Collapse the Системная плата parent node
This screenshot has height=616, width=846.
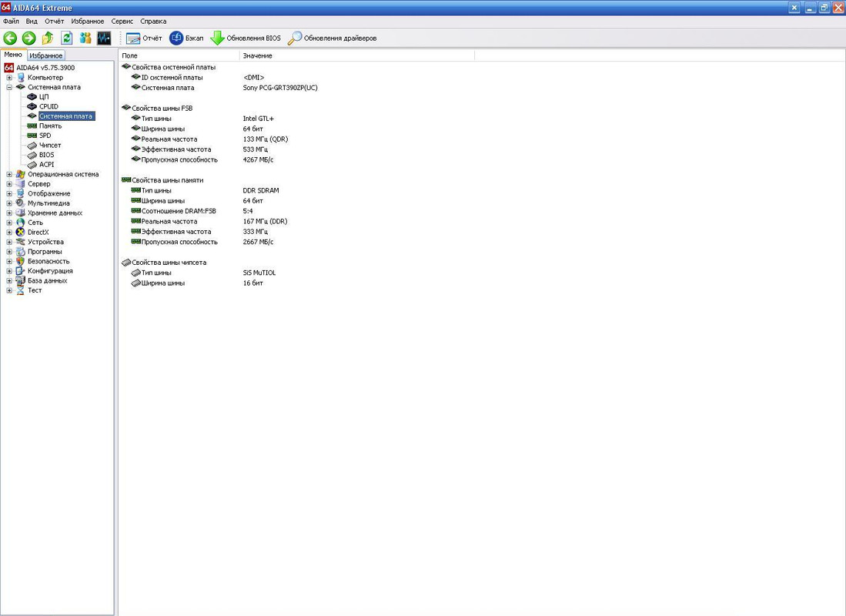point(9,88)
